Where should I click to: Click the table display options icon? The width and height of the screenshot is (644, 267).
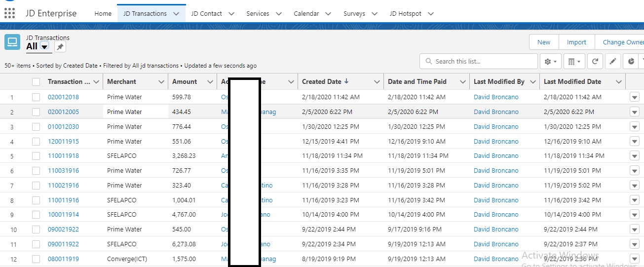(574, 62)
